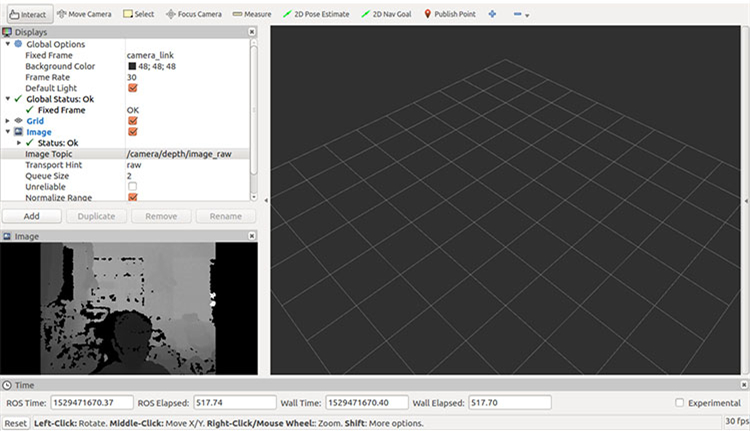Choose the Measure tool
Image resolution: width=750 pixels, height=431 pixels.
251,14
